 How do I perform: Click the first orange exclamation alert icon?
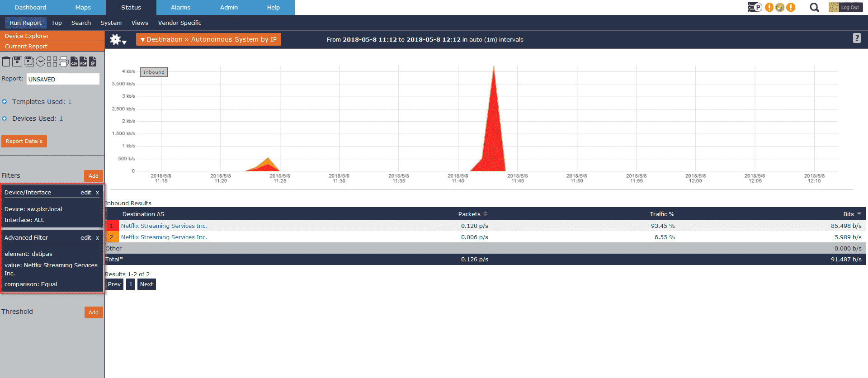(769, 7)
